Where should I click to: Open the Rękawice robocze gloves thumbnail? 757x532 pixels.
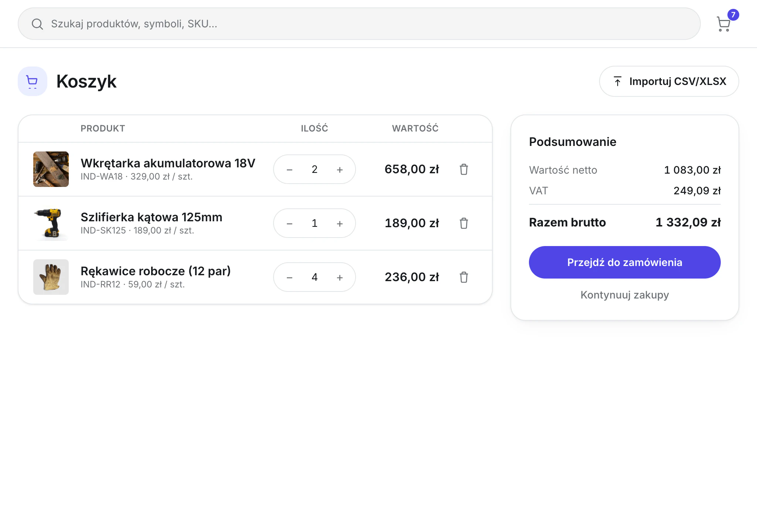pos(51,277)
